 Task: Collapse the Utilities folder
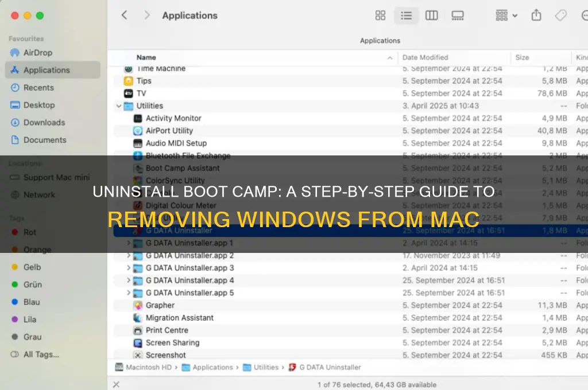[x=119, y=106]
